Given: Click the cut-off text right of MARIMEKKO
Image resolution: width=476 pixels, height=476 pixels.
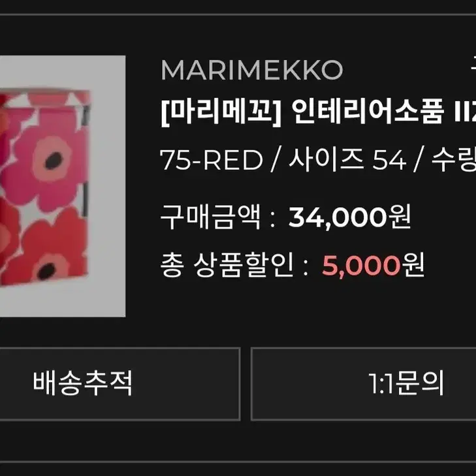Looking at the screenshot, I should [x=473, y=65].
